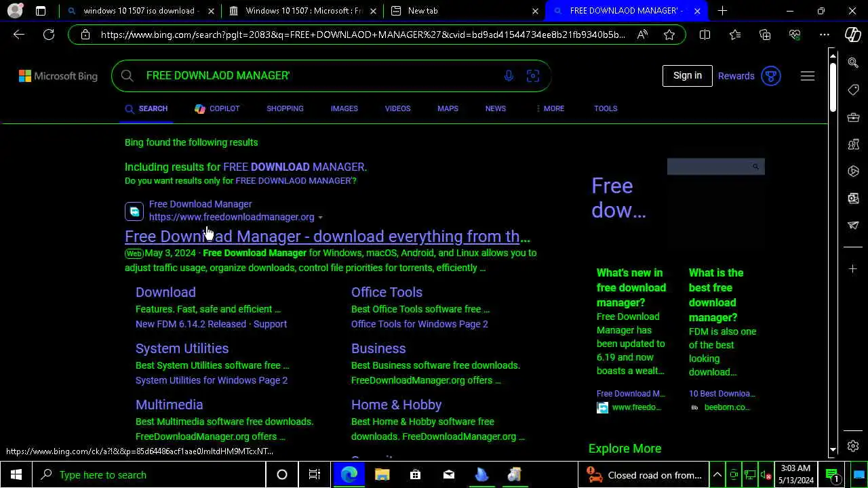Open the Business sitelink
Viewport: 868px width, 488px height.
click(x=378, y=348)
